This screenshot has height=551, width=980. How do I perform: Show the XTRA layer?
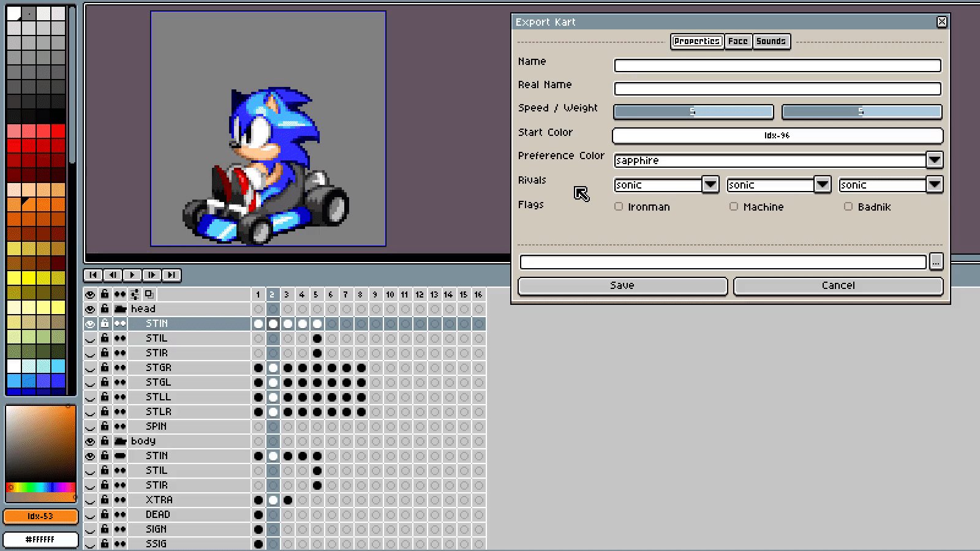90,500
